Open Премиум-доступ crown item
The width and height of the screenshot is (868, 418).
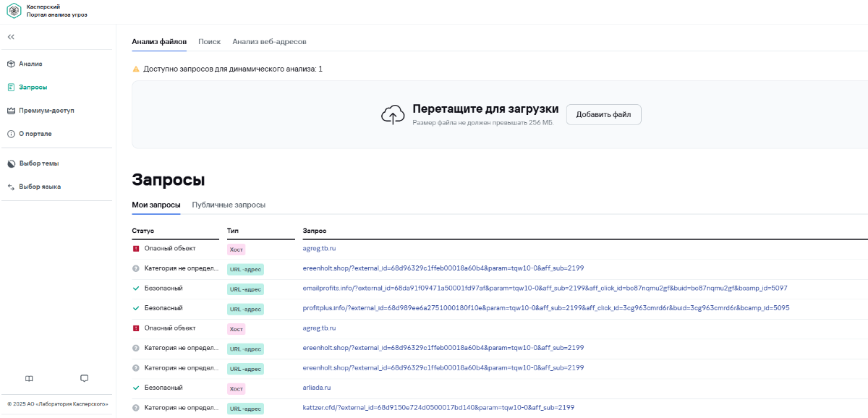46,111
